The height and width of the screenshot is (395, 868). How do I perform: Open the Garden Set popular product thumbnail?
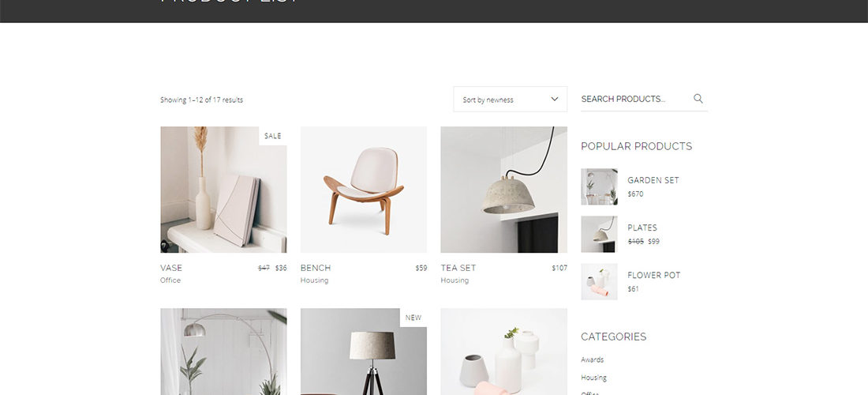click(x=599, y=186)
